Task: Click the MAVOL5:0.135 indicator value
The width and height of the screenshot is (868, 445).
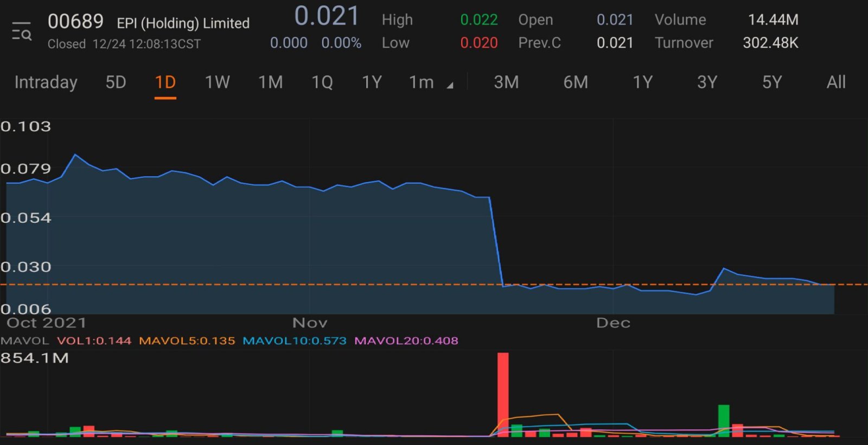Action: point(187,341)
